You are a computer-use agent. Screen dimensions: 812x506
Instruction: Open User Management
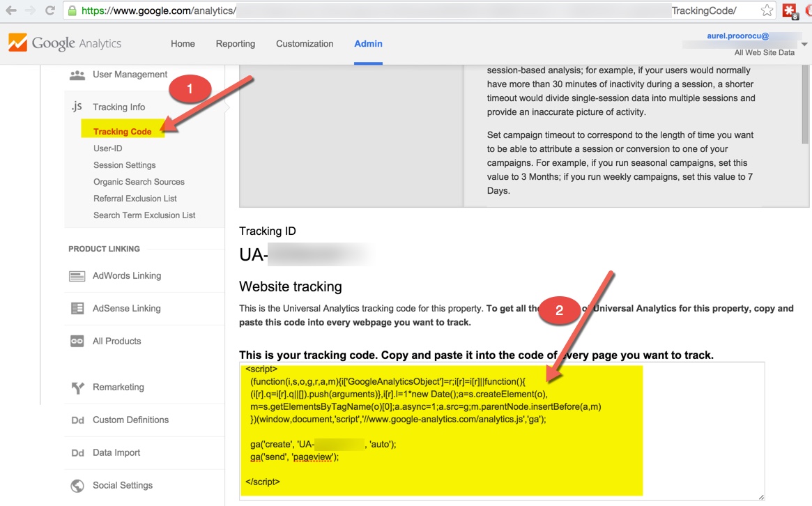coord(130,75)
